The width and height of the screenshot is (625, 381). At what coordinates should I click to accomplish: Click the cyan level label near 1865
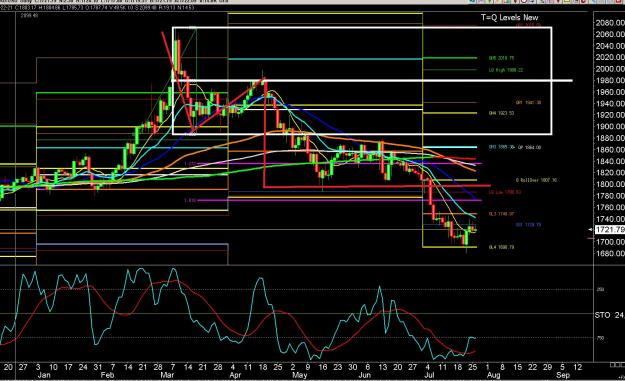point(502,147)
